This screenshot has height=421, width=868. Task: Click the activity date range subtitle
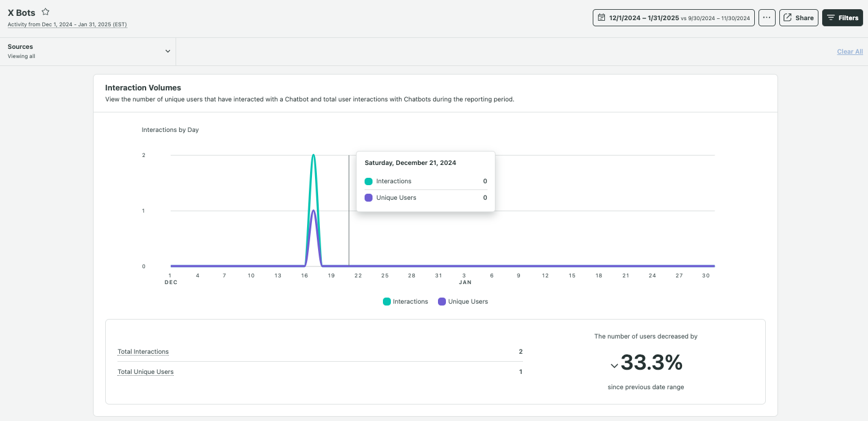point(67,24)
